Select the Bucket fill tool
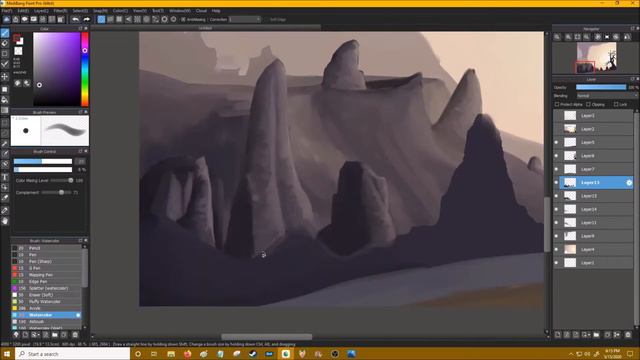This screenshot has width=640, height=360. [5, 100]
